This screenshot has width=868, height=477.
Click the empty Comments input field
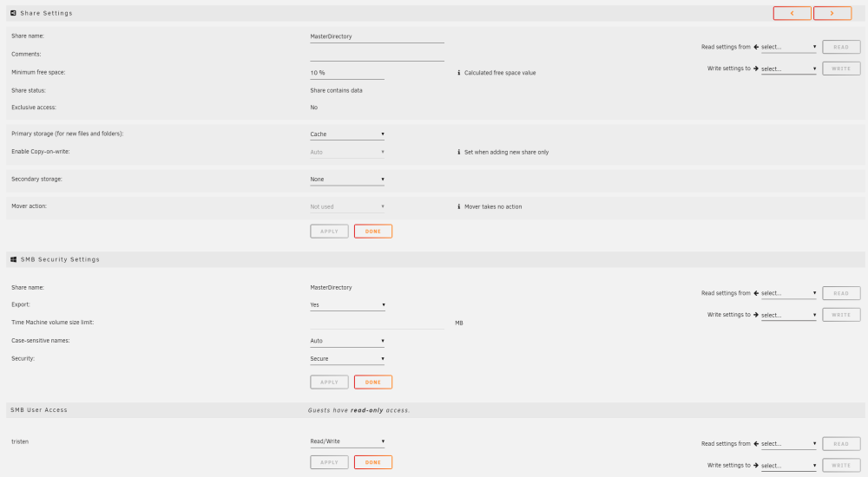[377, 55]
